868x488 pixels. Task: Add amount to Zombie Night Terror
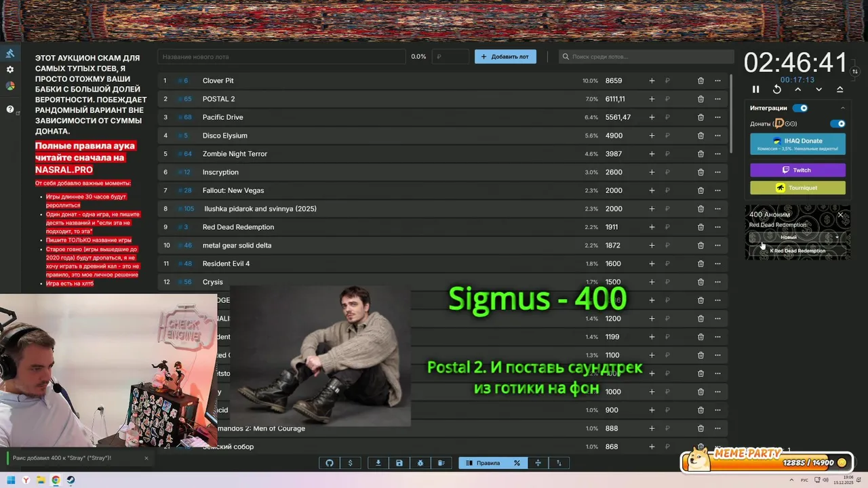[652, 154]
